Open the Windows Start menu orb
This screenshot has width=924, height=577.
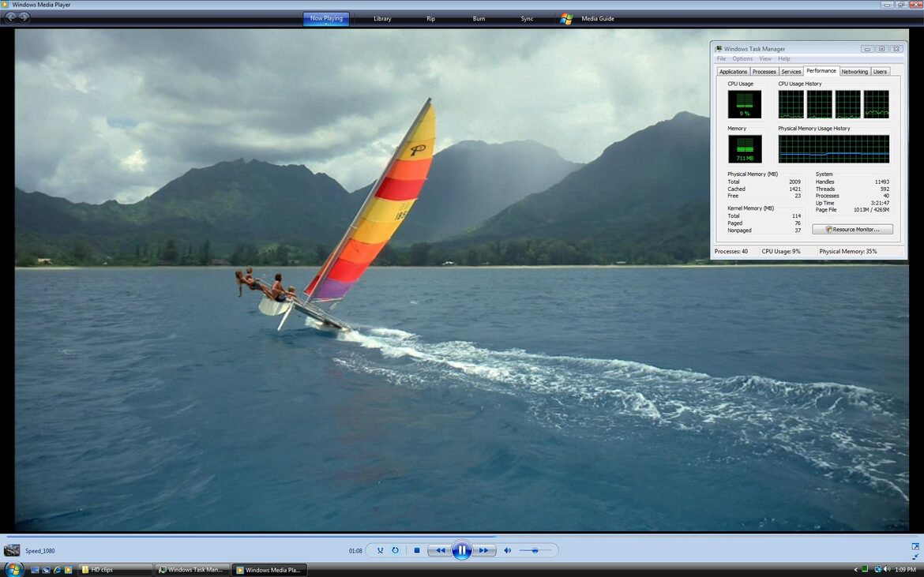click(13, 569)
